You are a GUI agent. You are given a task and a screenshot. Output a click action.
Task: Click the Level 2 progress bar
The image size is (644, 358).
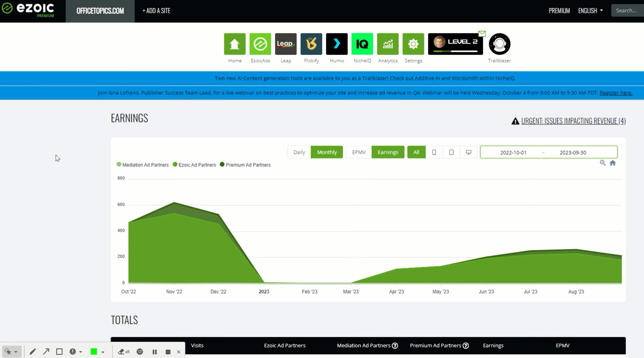pos(455,51)
